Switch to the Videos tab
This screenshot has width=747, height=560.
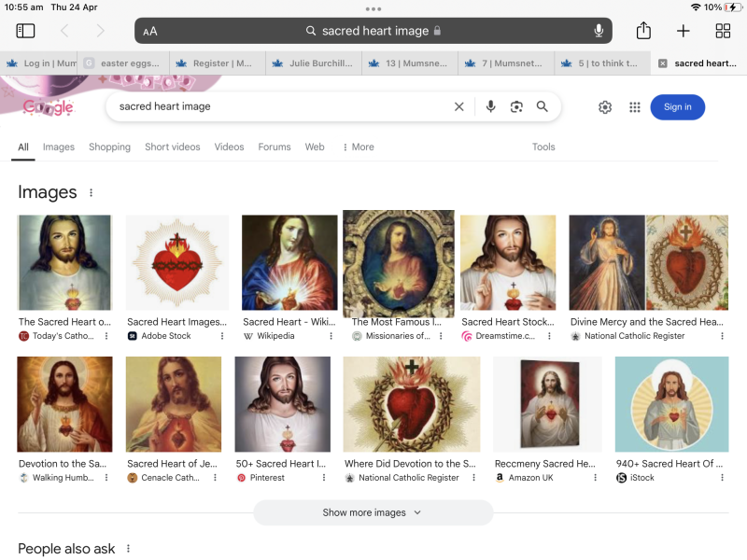(x=229, y=147)
